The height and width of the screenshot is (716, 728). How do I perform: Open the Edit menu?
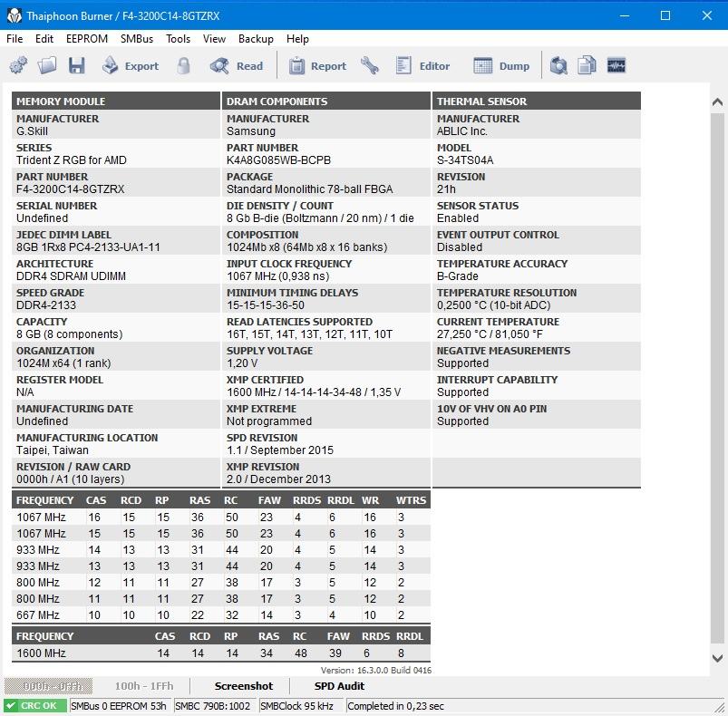click(44, 39)
